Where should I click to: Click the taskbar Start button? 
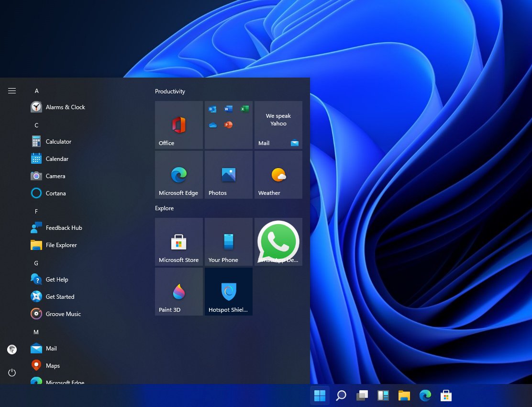[320, 396]
